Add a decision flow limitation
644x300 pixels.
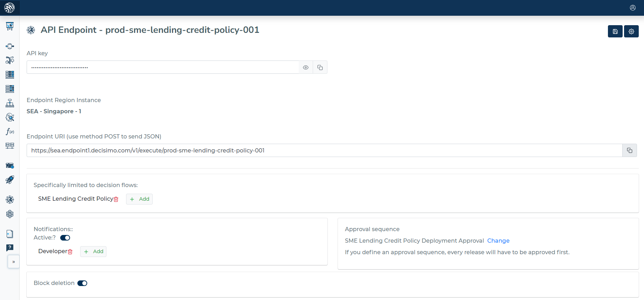(x=139, y=199)
